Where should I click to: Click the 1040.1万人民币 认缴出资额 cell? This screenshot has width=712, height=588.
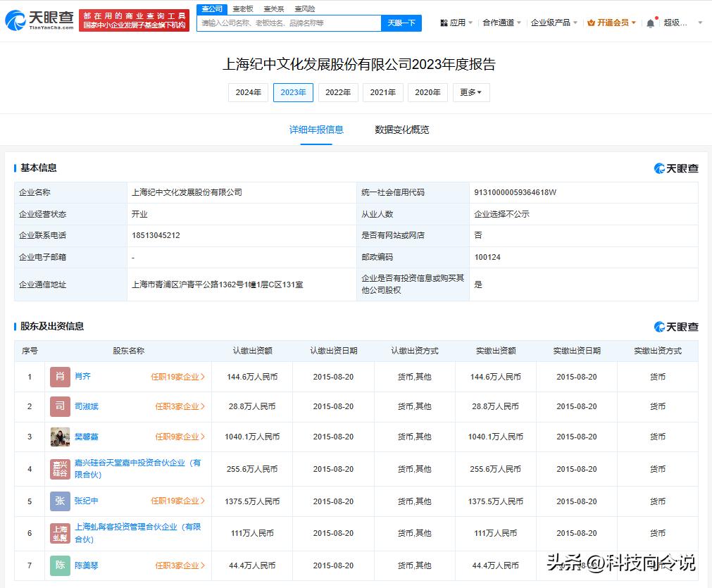(x=252, y=437)
